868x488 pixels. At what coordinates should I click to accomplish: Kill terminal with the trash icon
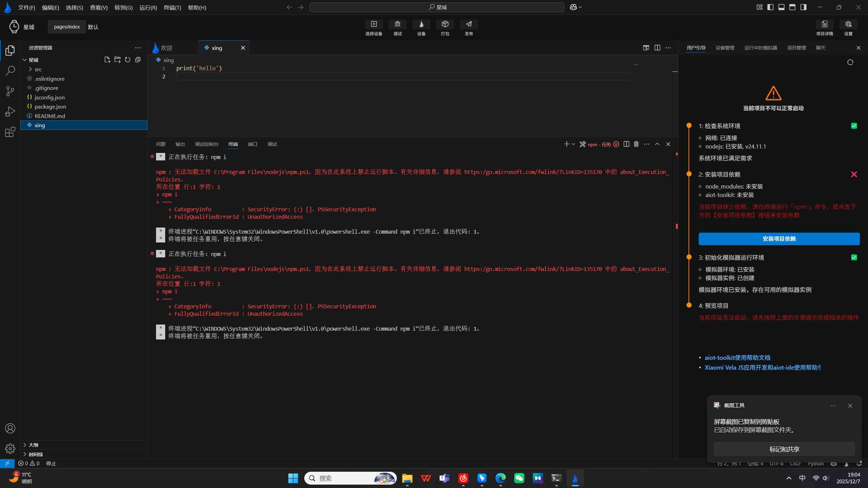tap(636, 144)
